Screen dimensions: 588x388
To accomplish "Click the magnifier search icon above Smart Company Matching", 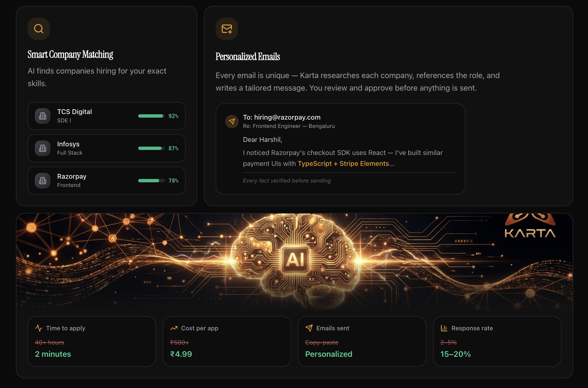I will pos(39,29).
